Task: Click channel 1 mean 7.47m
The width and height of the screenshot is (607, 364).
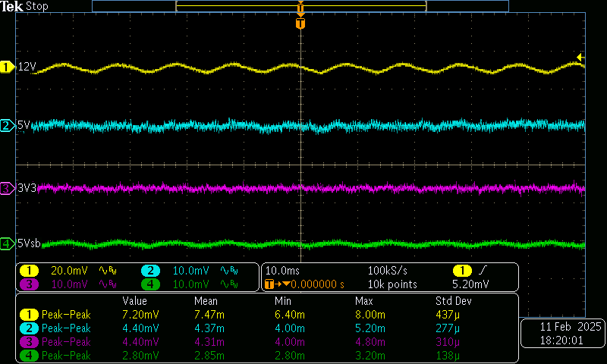Action: pos(209,315)
